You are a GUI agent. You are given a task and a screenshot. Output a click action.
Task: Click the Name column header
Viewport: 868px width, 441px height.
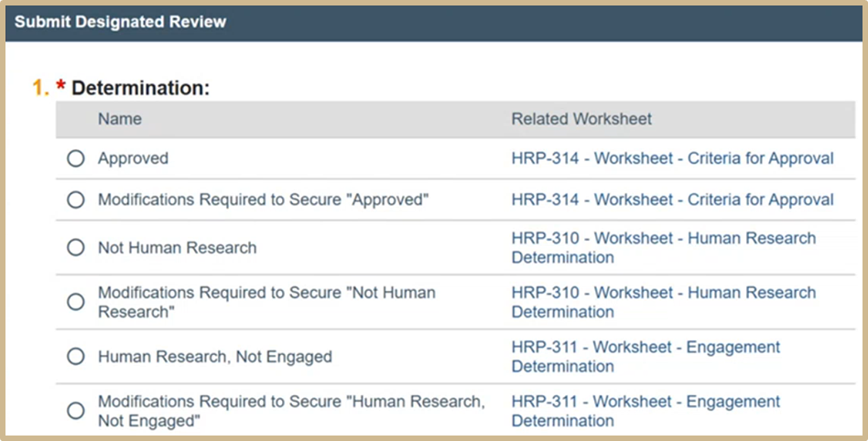tap(120, 119)
